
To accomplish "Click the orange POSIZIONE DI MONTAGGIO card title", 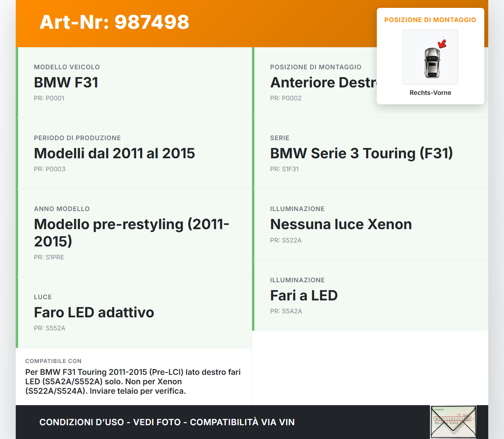I will [x=430, y=20].
